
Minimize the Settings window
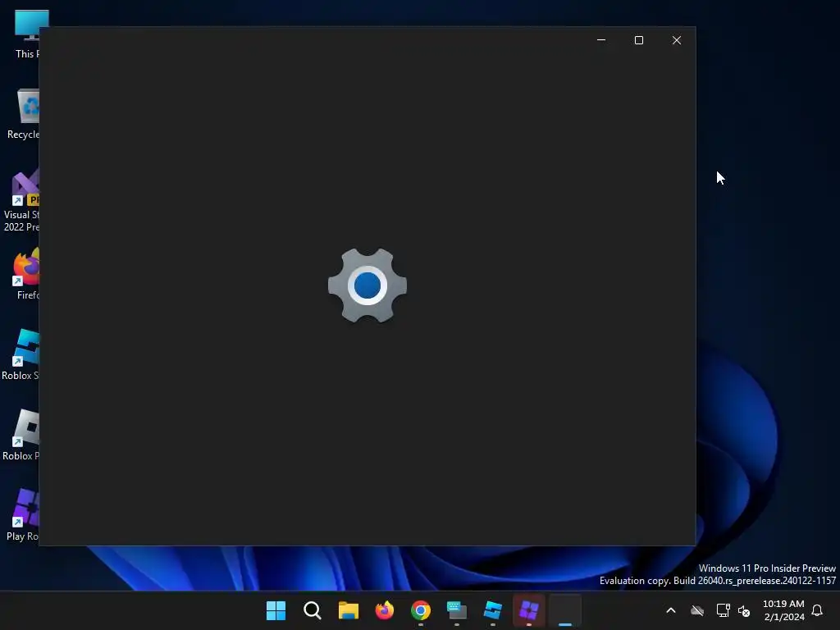click(601, 40)
